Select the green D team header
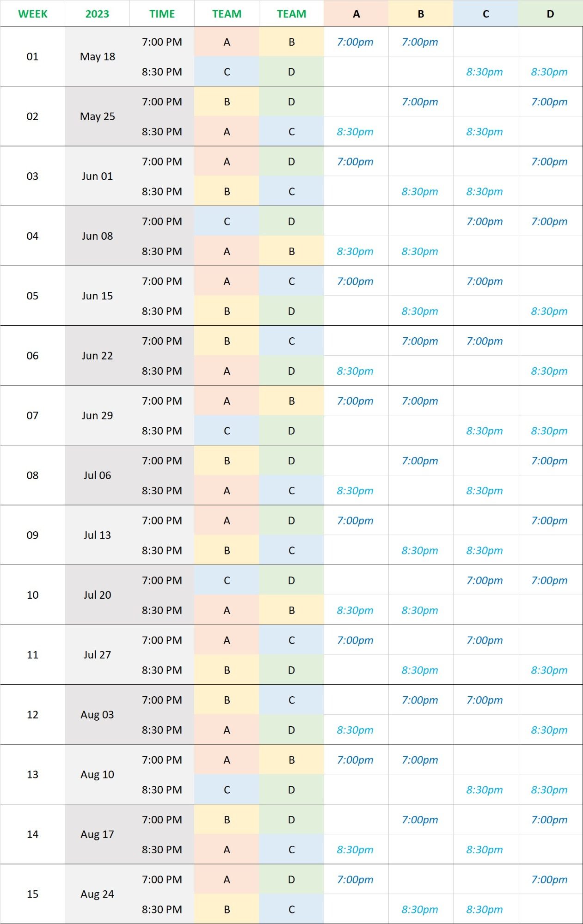 point(550,13)
